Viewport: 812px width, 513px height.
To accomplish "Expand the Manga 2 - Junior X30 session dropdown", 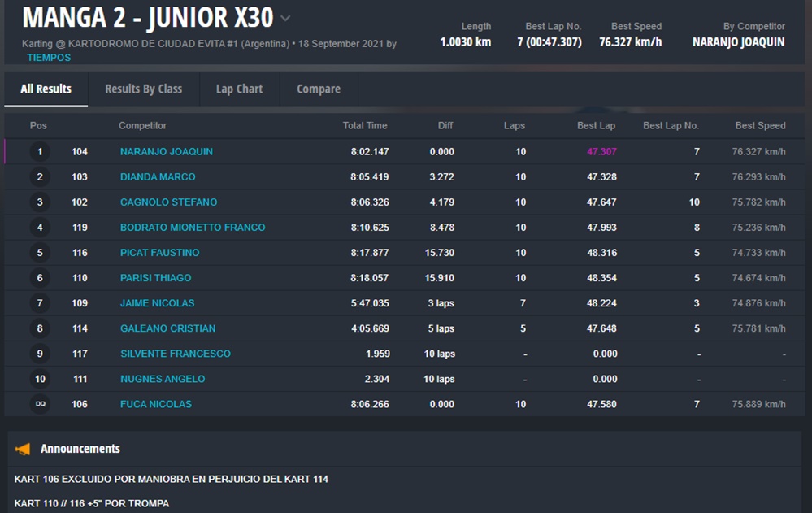I will 285,18.
